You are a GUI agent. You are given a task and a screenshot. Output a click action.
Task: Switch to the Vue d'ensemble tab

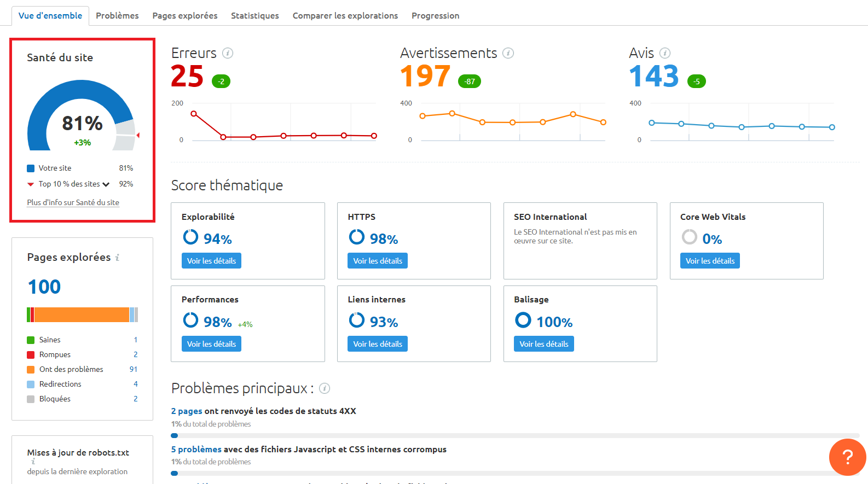(50, 16)
